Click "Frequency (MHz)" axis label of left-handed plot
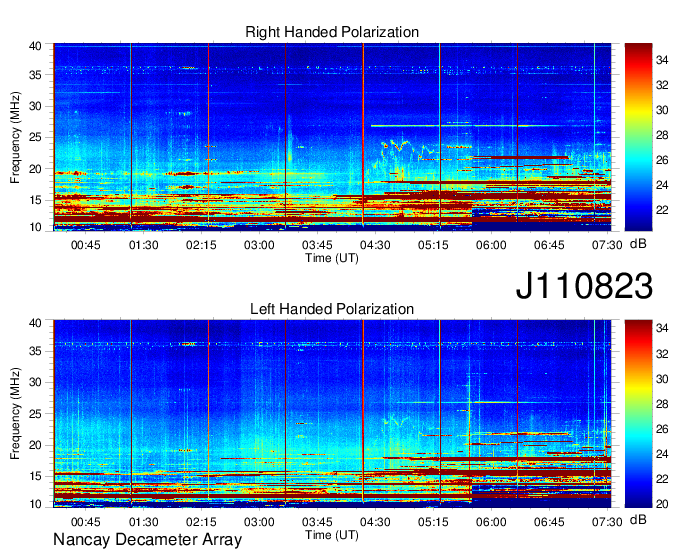The width and height of the screenshot is (680, 552). click(x=15, y=414)
